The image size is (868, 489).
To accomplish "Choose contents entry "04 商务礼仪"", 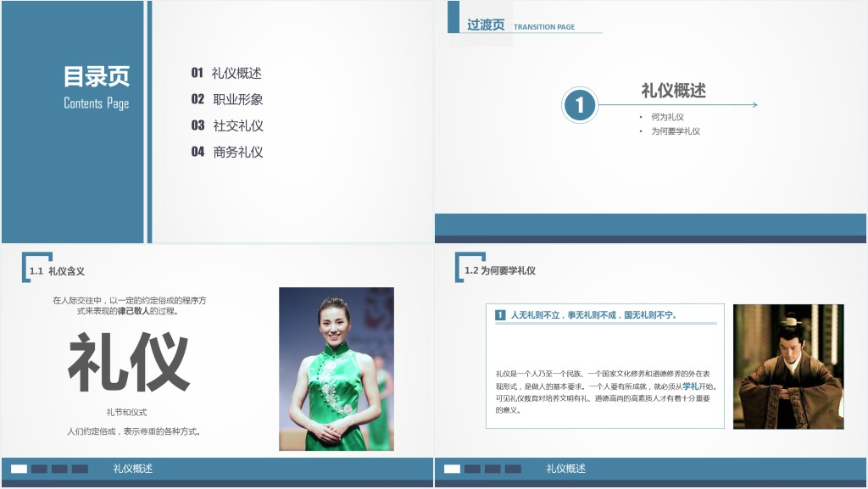I will 227,152.
